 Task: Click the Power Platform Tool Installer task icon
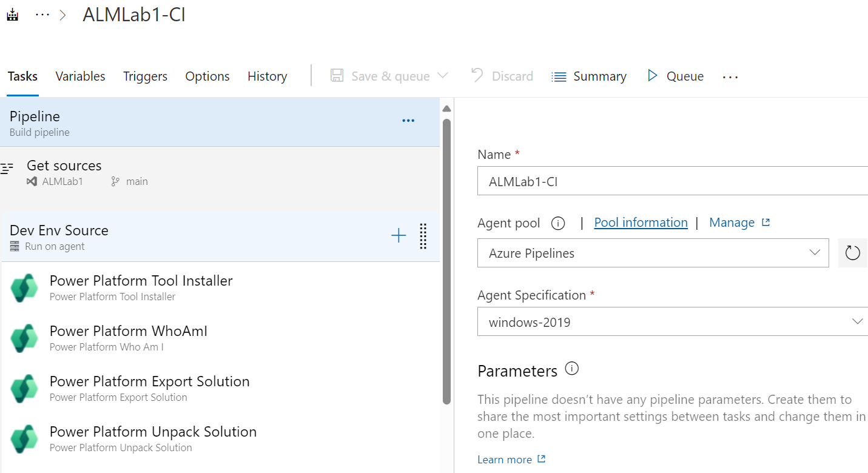point(24,288)
